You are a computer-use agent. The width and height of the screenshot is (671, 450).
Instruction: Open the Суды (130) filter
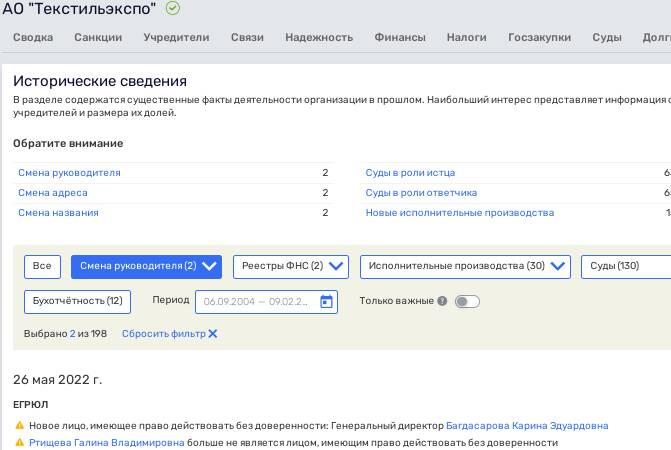click(x=626, y=266)
